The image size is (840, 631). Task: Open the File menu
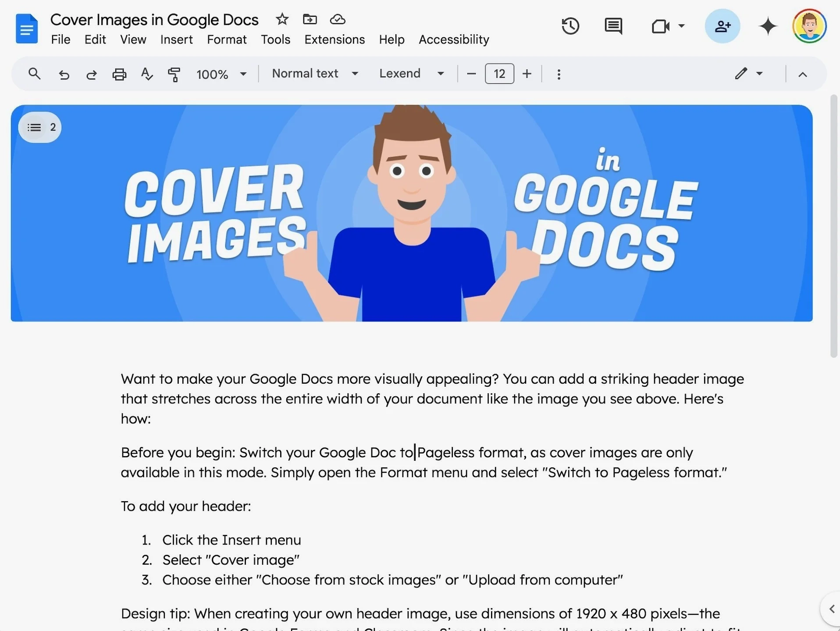click(x=61, y=39)
